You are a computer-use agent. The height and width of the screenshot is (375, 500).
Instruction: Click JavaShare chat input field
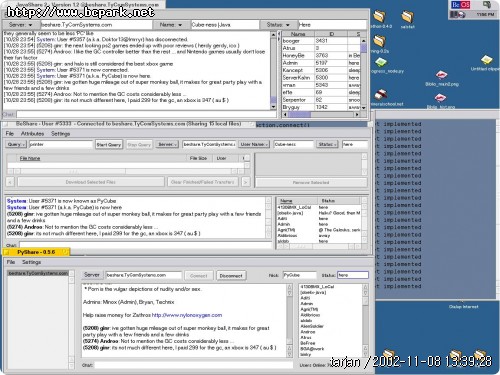tap(146, 114)
